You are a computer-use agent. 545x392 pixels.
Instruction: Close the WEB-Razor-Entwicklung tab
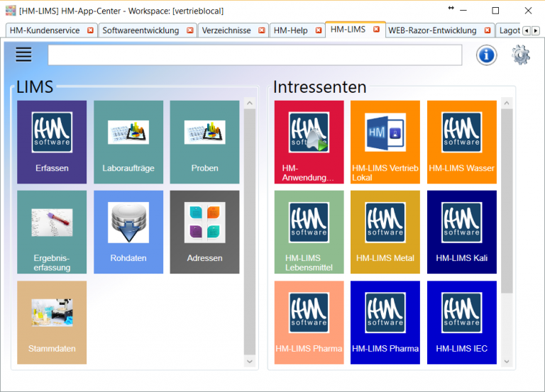coord(488,30)
